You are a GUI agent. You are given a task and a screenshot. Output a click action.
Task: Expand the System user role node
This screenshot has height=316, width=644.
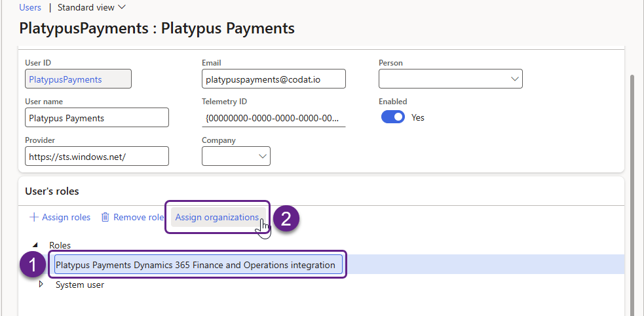(43, 285)
